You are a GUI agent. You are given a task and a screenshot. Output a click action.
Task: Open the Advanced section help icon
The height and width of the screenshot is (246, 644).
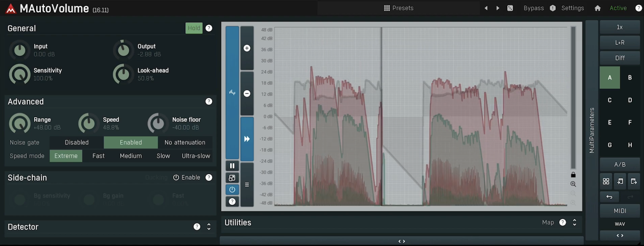click(x=209, y=101)
